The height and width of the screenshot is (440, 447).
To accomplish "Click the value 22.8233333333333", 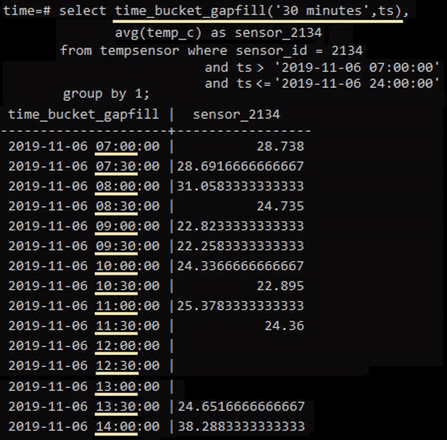I will (x=240, y=226).
